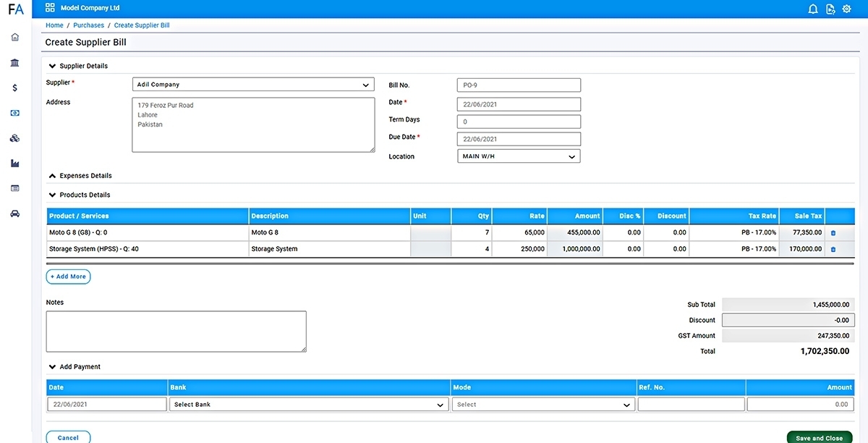Click the payment Ref. No. field
868x443 pixels.
(x=691, y=405)
